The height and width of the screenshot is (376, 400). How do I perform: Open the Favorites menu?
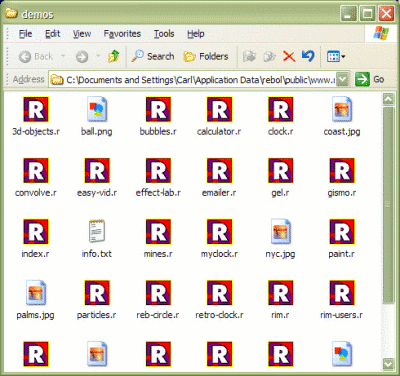[x=122, y=34]
